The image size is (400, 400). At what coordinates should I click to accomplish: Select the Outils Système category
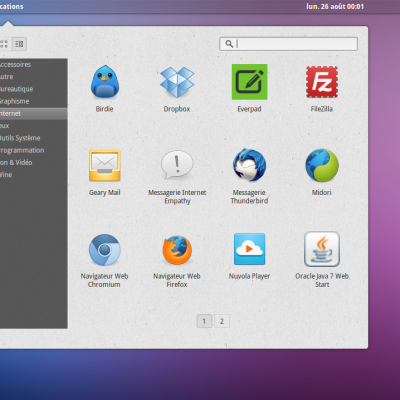pyautogui.click(x=34, y=138)
